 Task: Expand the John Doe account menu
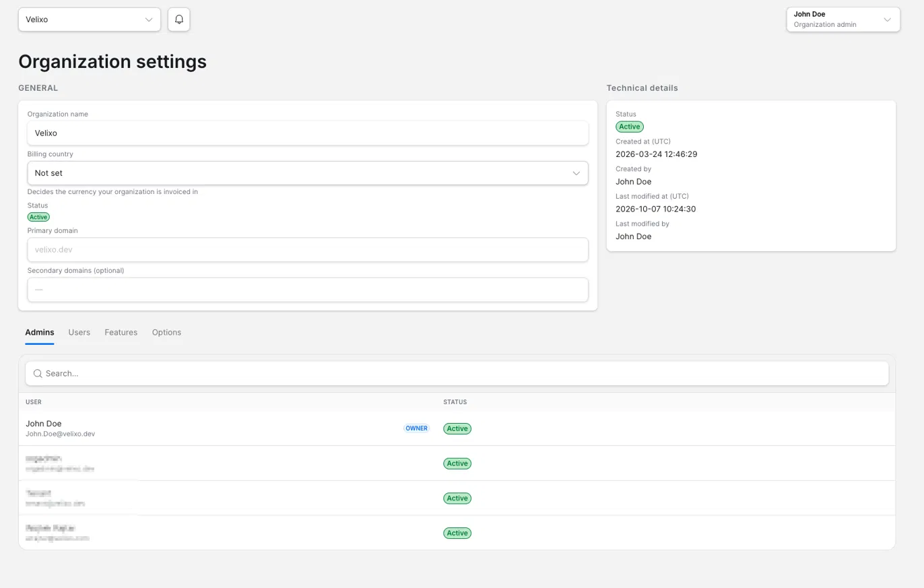coord(843,20)
